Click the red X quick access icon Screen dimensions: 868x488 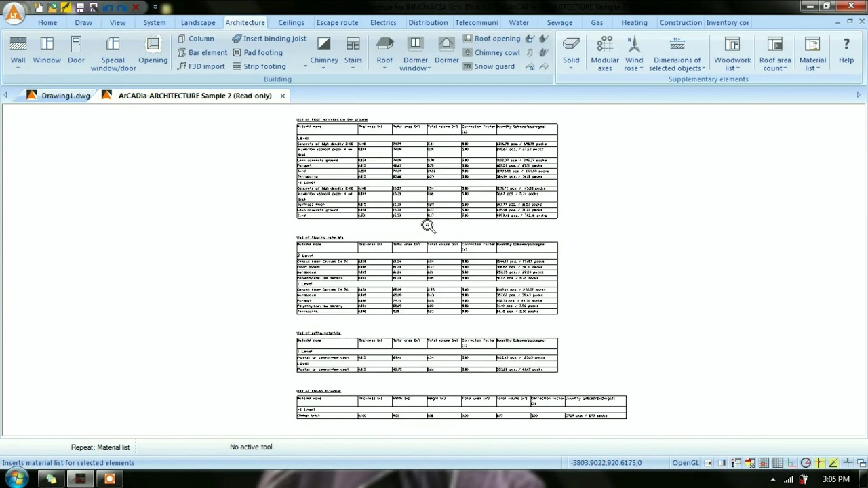(x=136, y=7)
